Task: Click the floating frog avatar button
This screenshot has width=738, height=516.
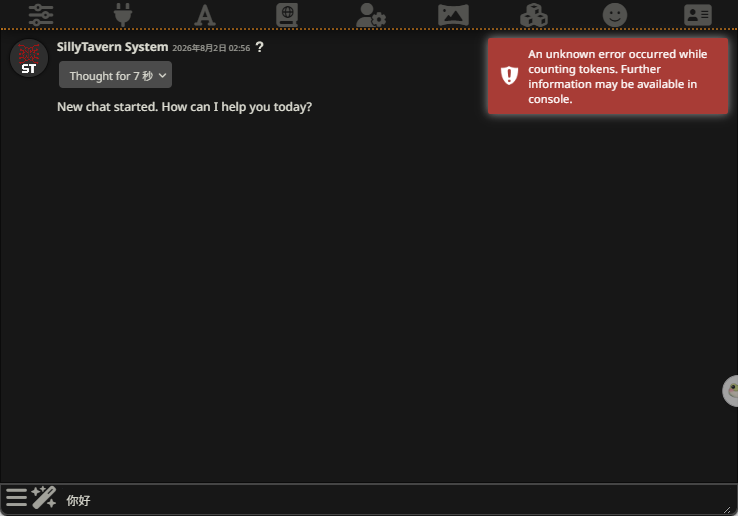Action: (730, 390)
